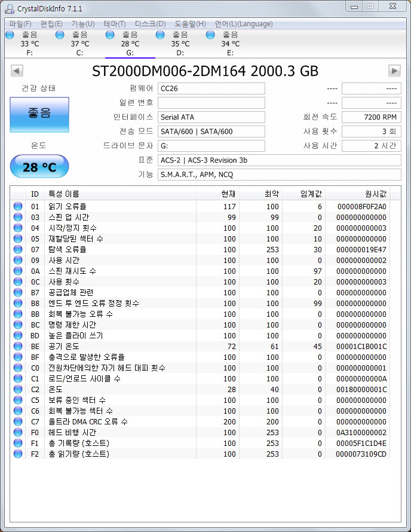This screenshot has width=411, height=532.
Task: Click the 임계값 column header
Action: pos(304,194)
